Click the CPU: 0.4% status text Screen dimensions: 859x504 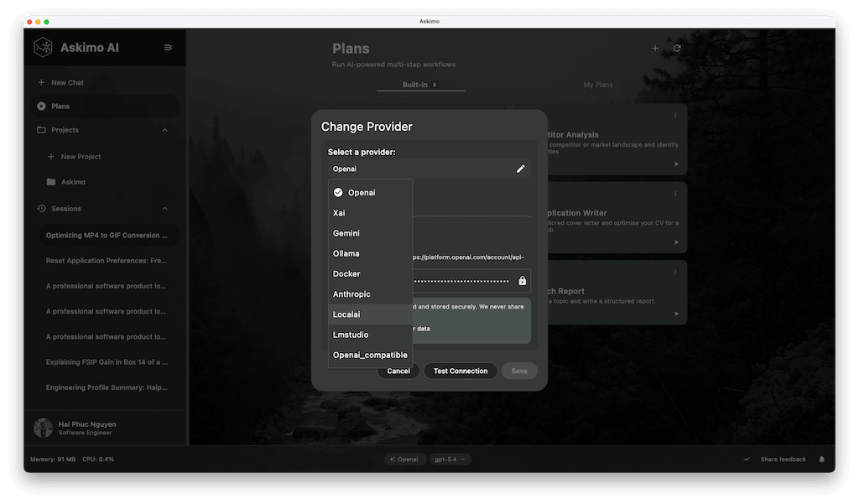[98, 459]
